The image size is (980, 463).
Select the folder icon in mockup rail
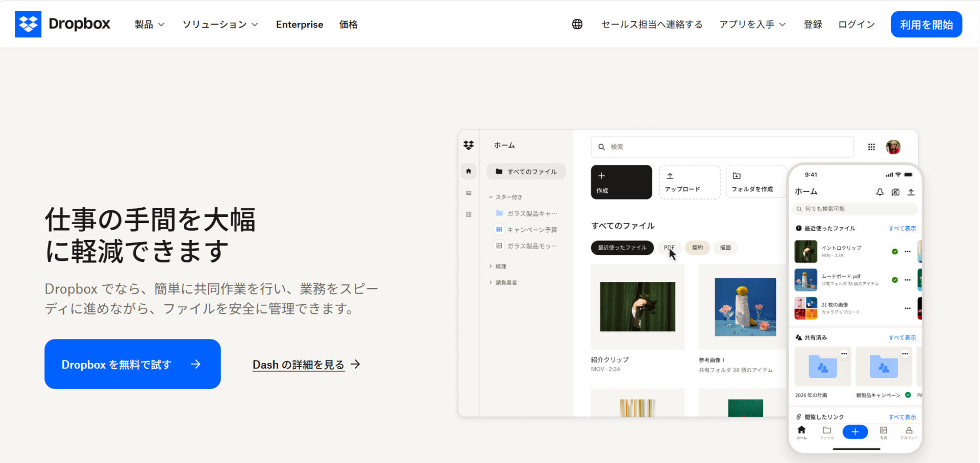(x=469, y=193)
